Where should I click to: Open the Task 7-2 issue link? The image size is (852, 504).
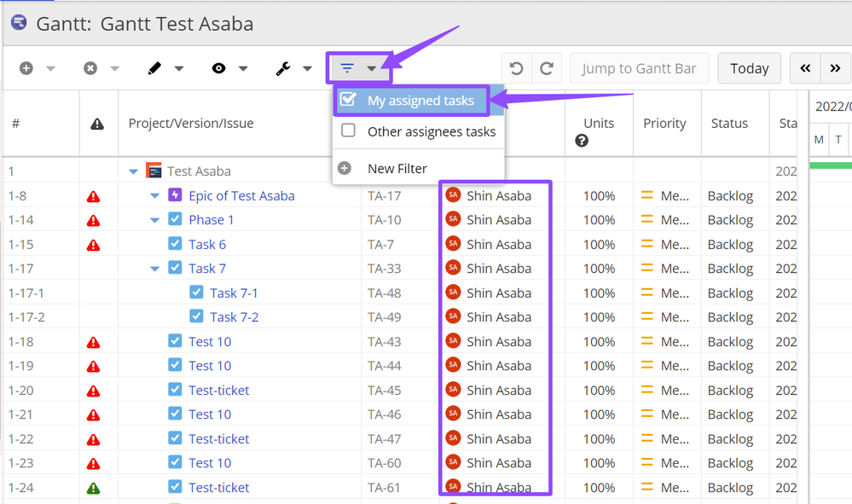point(235,317)
